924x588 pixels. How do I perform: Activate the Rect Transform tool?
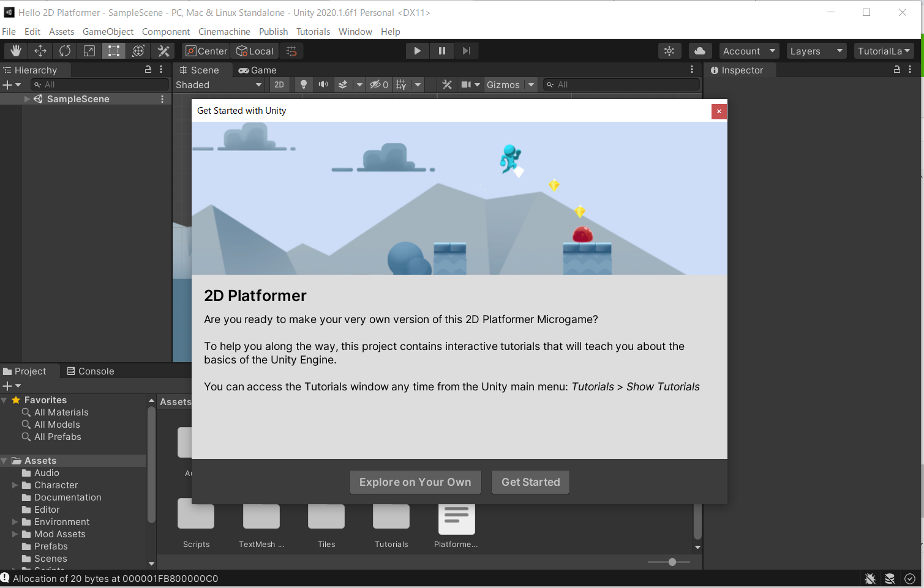pyautogui.click(x=113, y=51)
